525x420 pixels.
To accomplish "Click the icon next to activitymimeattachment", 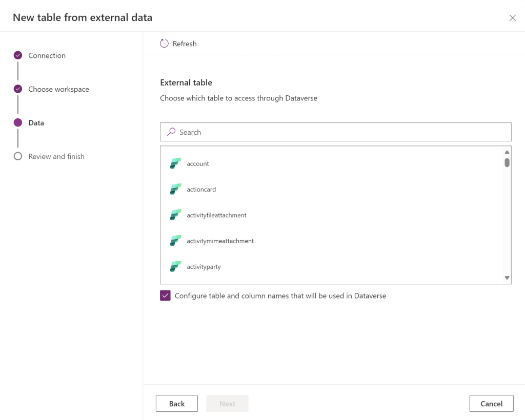I will 176,241.
